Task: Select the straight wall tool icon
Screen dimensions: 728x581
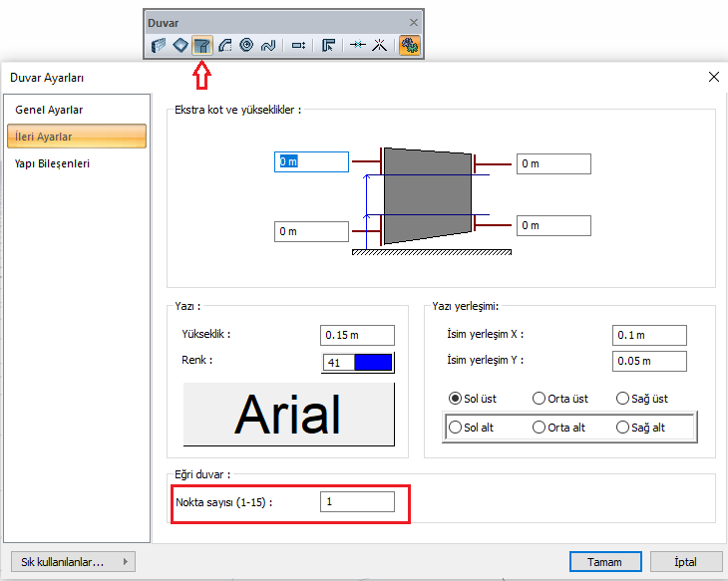Action: [159, 45]
